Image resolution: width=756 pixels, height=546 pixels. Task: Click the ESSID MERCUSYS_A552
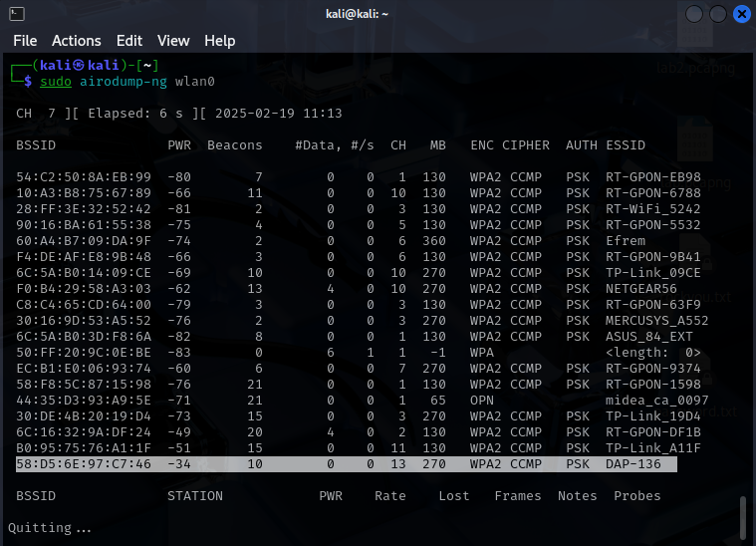(657, 320)
